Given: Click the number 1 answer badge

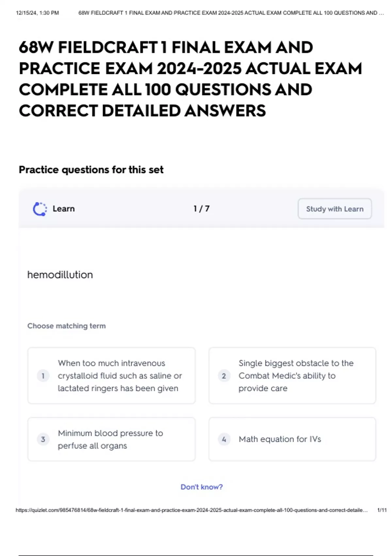Looking at the screenshot, I should click(43, 376).
